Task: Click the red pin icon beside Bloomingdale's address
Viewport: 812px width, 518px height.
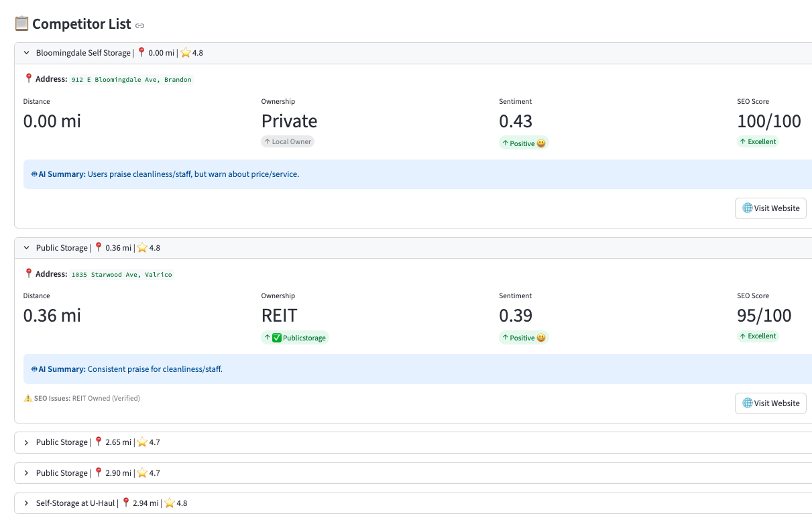Action: (27, 78)
